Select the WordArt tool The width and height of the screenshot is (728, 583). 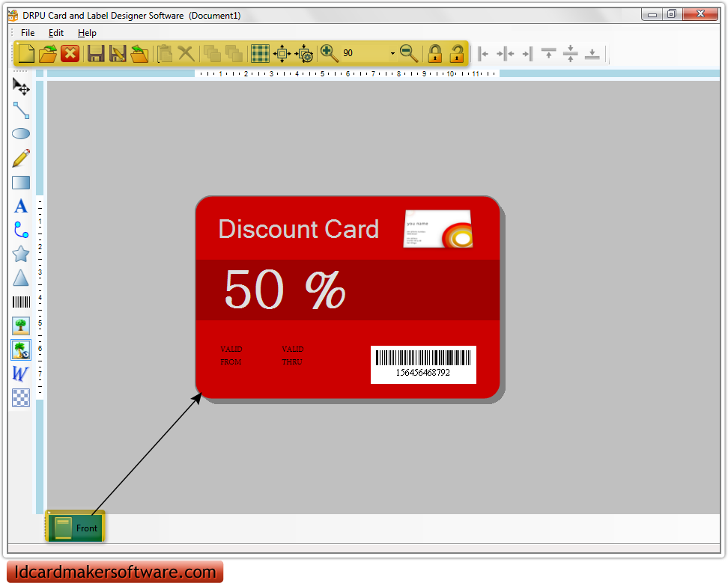point(21,373)
